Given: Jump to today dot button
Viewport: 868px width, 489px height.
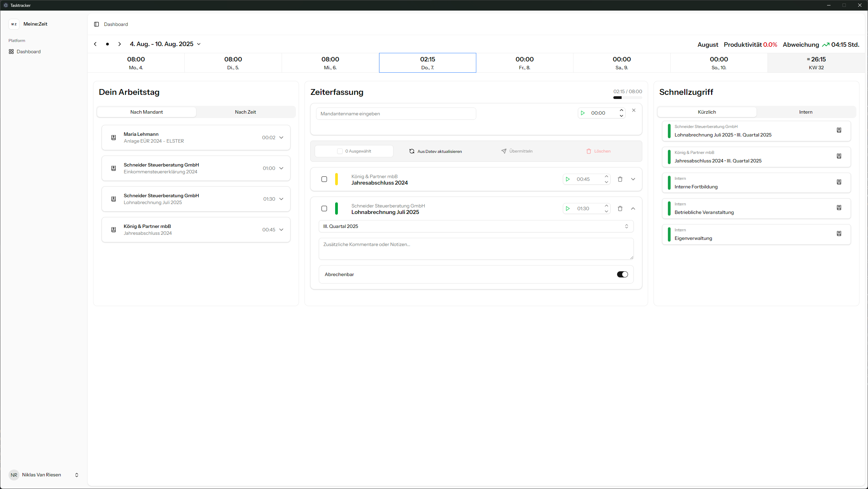Looking at the screenshot, I should point(107,44).
